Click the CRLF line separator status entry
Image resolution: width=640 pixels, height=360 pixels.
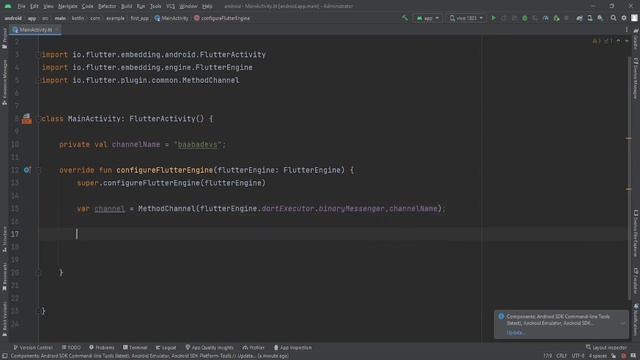[x=562, y=356]
